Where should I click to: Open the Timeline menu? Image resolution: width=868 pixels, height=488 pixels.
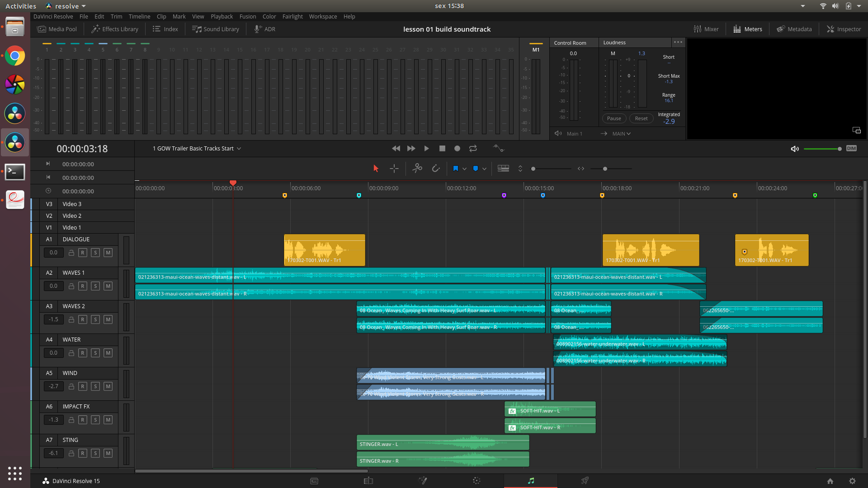(x=139, y=16)
